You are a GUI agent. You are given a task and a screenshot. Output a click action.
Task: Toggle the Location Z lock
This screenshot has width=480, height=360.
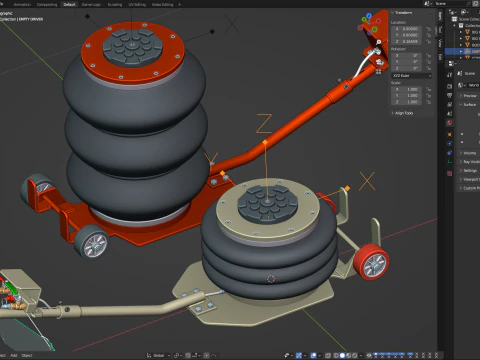point(429,41)
